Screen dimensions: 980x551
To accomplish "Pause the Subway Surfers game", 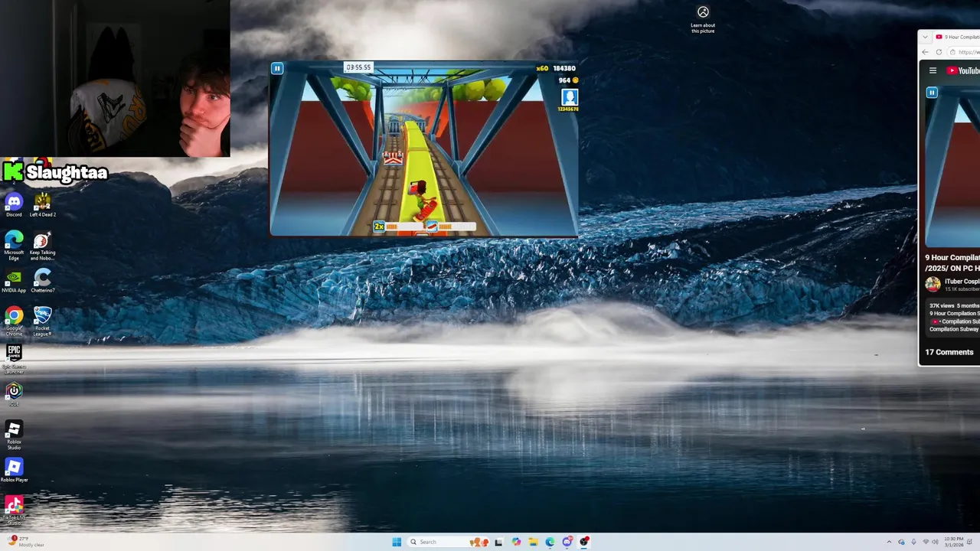I will (x=277, y=69).
